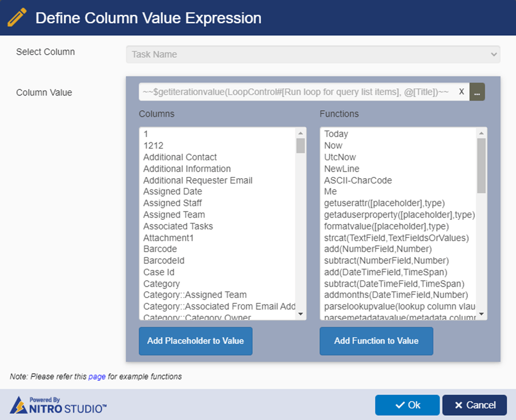Click the down arrow of Columns scrollbar
Screen dimensions: 516x420
click(300, 314)
